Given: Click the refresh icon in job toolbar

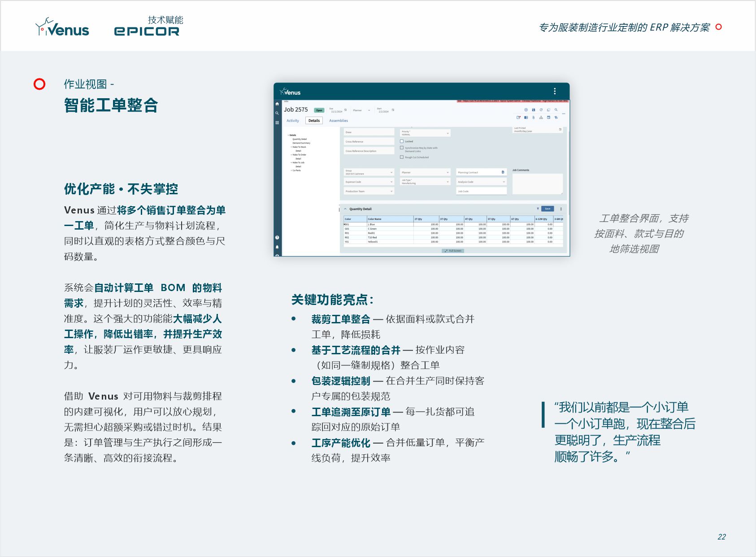Looking at the screenshot, I should click(x=541, y=110).
